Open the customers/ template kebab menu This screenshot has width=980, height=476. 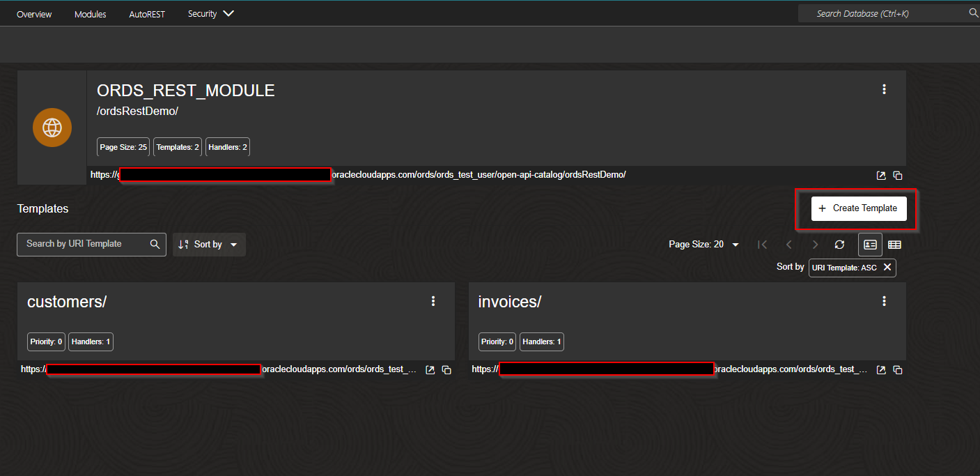click(x=433, y=300)
